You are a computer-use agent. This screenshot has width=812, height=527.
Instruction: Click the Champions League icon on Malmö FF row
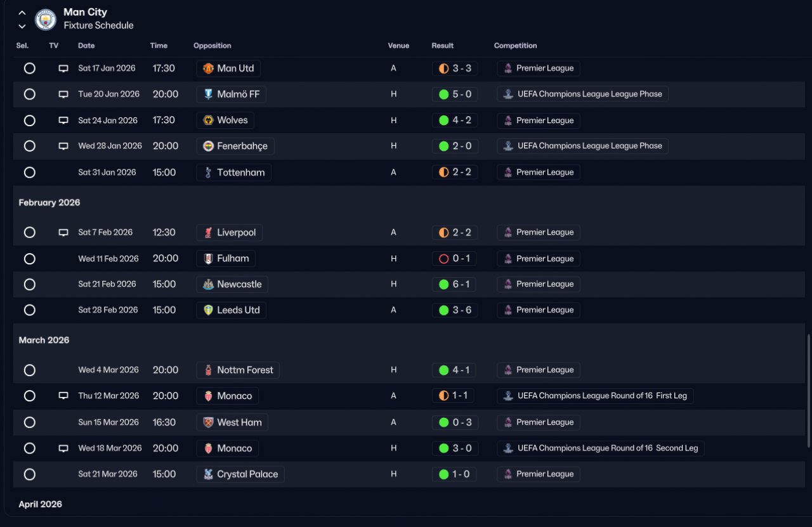click(x=507, y=94)
